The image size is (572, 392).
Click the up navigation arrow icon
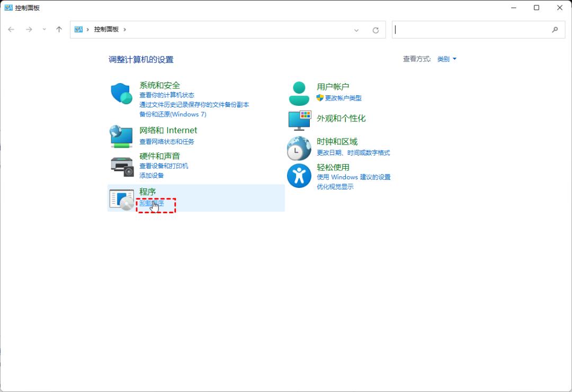(59, 30)
